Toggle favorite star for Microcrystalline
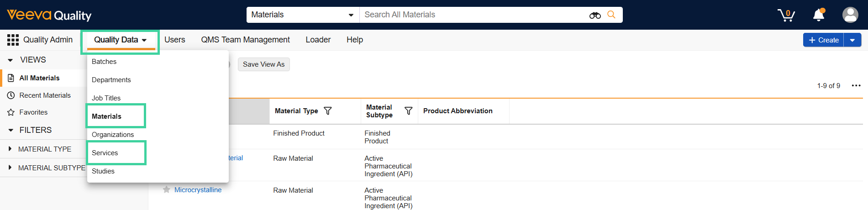This screenshot has width=868, height=210. coord(167,189)
